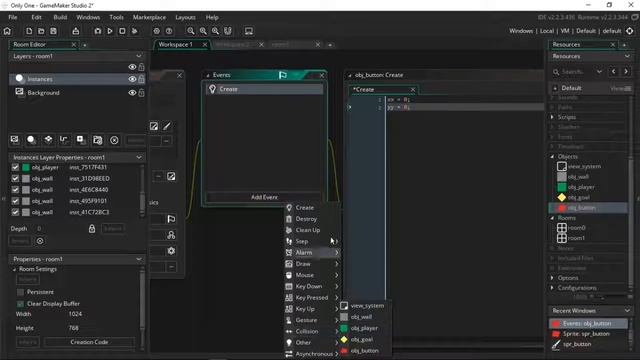The width and height of the screenshot is (640, 360).
Task: Click the room Height value field
Action: pyautogui.click(x=73, y=328)
